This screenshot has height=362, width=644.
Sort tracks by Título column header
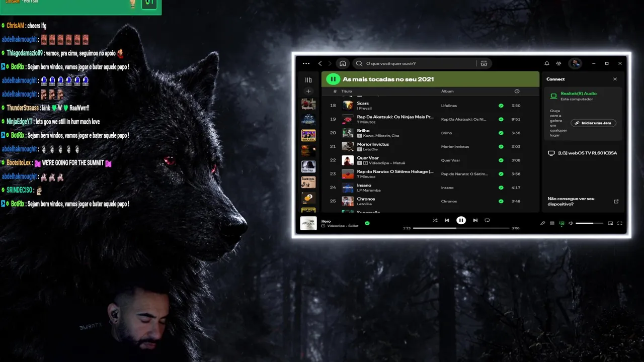point(347,92)
